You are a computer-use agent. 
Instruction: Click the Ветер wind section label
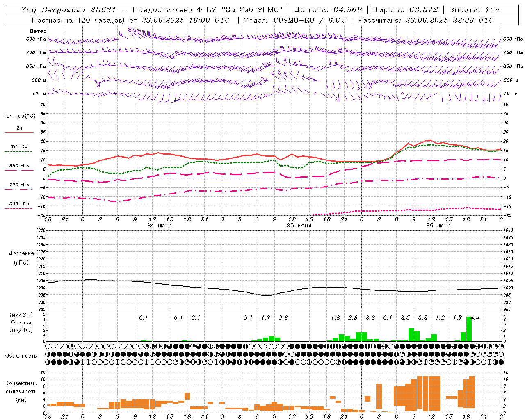click(38, 31)
